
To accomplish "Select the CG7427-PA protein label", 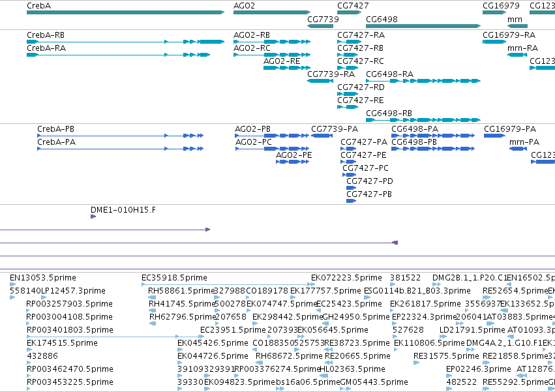I will pos(364,142).
